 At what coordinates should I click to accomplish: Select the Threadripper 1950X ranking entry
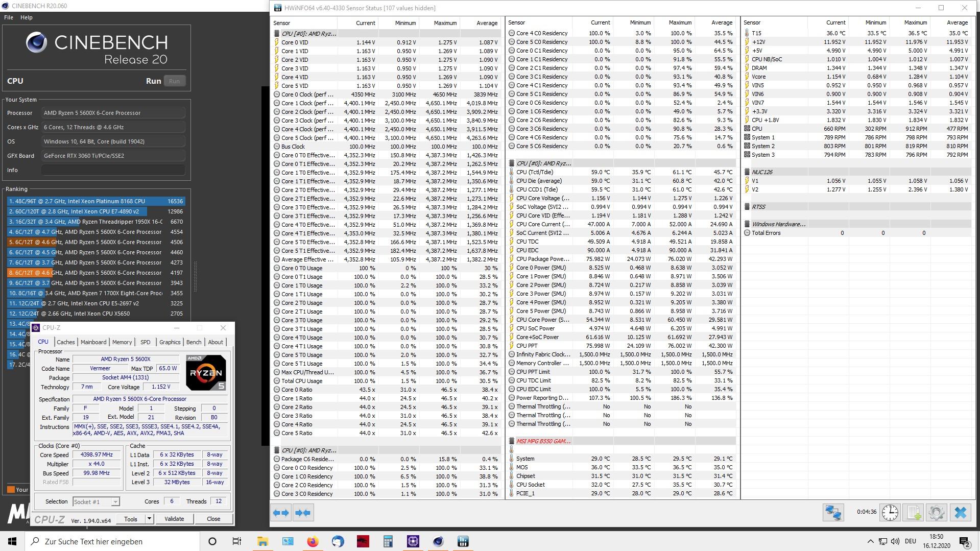[96, 222]
